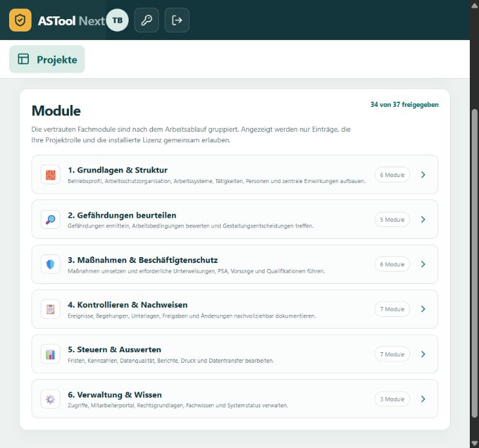Image resolution: width=479 pixels, height=448 pixels.
Task: Click '34 von 37 freigegeben' status text
Action: coord(404,105)
